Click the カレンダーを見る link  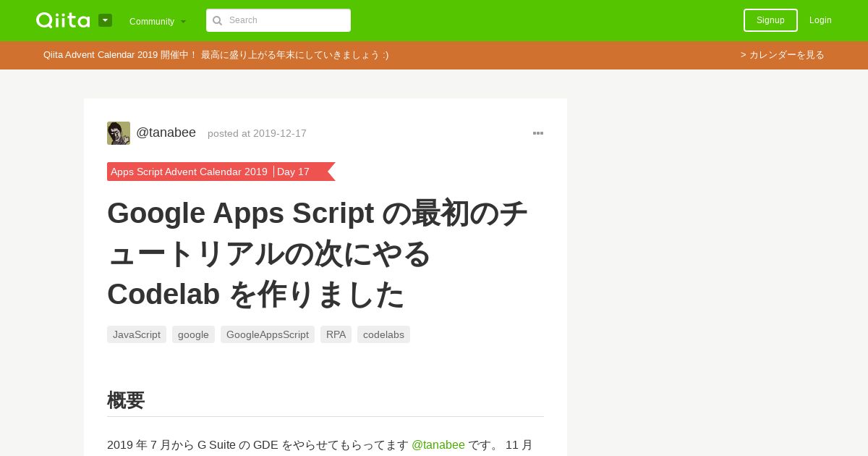tap(782, 55)
